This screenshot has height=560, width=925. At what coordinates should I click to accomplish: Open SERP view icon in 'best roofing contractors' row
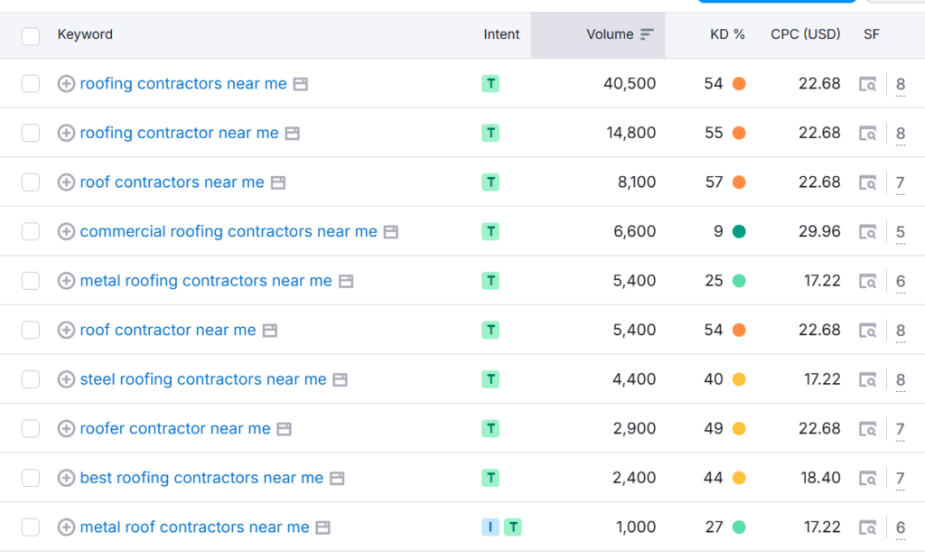pos(868,479)
